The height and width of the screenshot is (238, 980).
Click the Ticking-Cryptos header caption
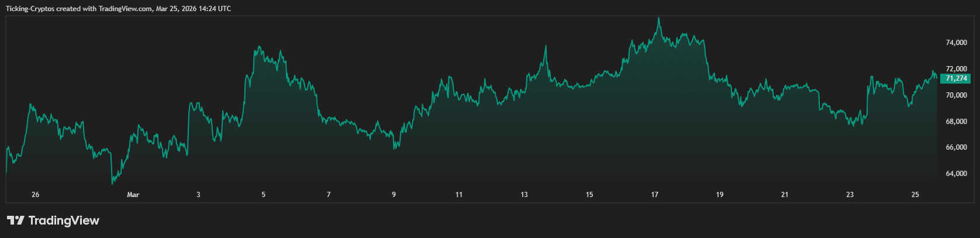point(118,9)
